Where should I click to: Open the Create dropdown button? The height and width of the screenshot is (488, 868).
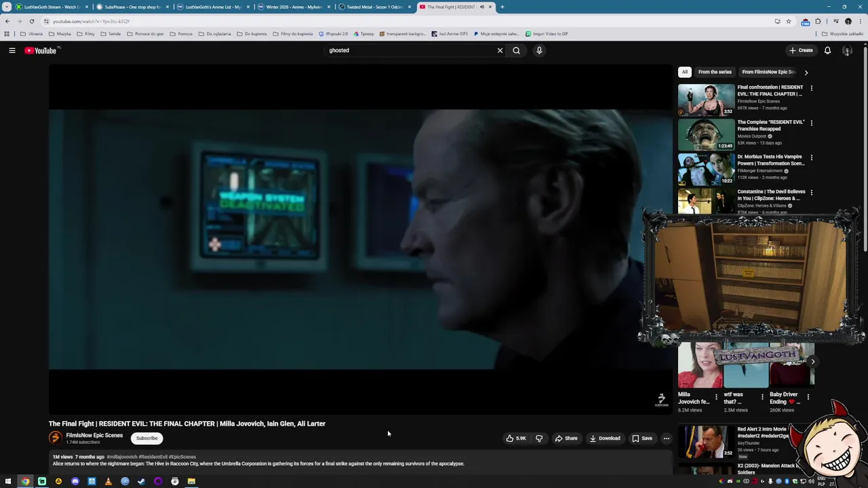coord(800,50)
